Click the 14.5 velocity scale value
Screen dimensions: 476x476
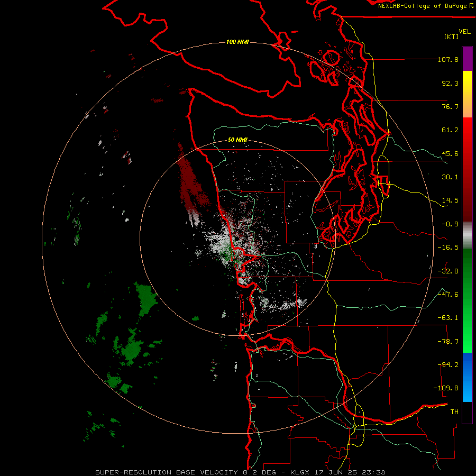coord(450,200)
